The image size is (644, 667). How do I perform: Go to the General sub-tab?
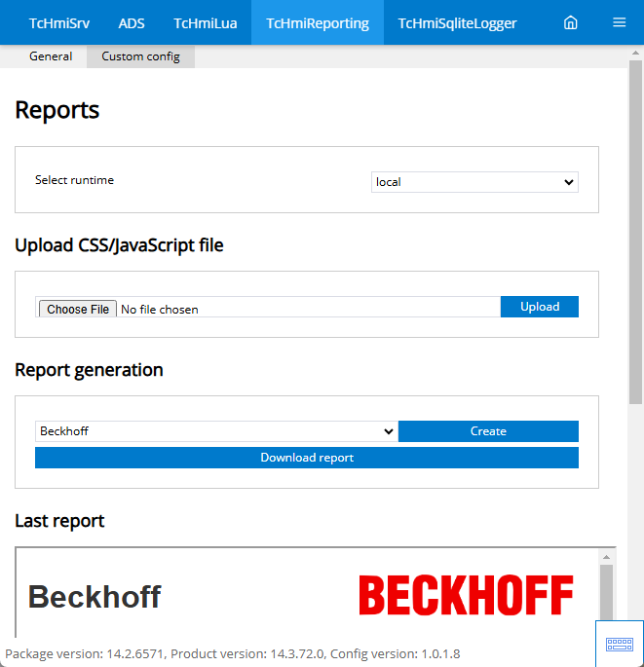click(x=51, y=56)
